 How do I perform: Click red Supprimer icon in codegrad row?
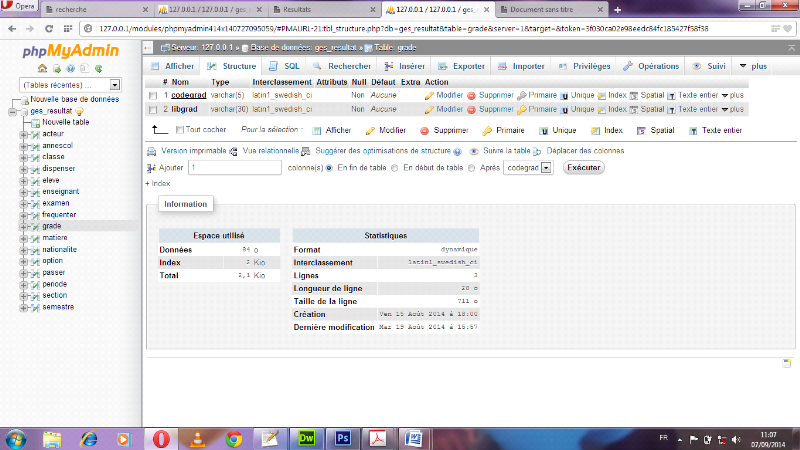point(471,95)
